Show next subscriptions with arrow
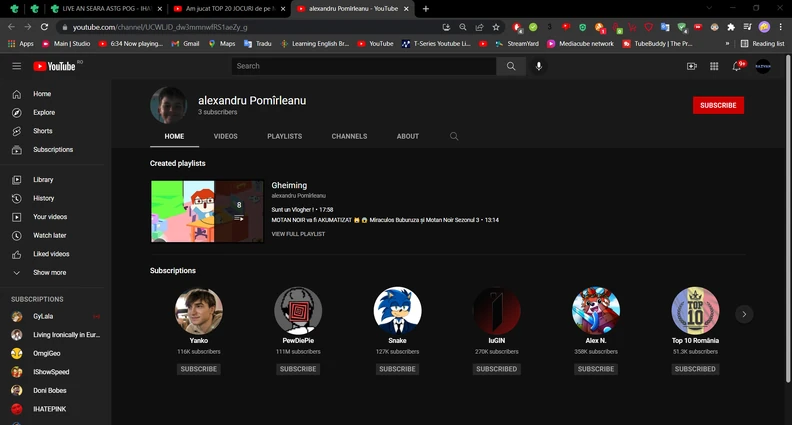This screenshot has width=792, height=425. click(x=744, y=314)
